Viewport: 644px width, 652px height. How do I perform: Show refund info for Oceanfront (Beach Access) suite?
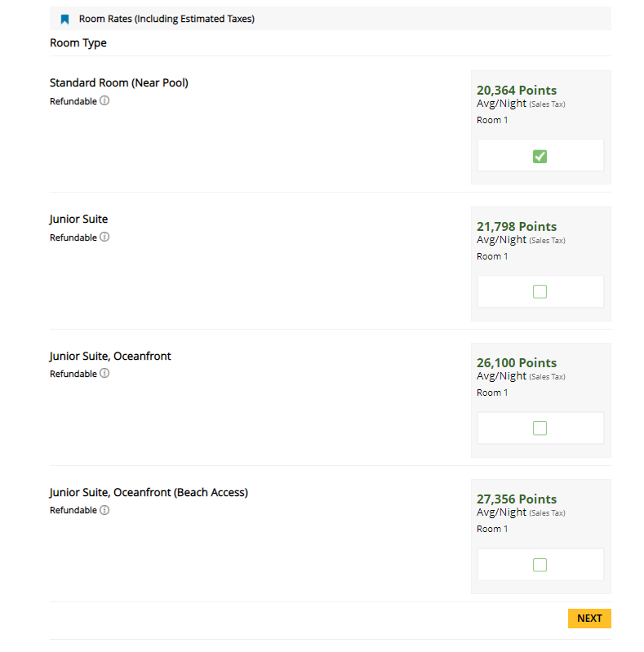pos(104,510)
